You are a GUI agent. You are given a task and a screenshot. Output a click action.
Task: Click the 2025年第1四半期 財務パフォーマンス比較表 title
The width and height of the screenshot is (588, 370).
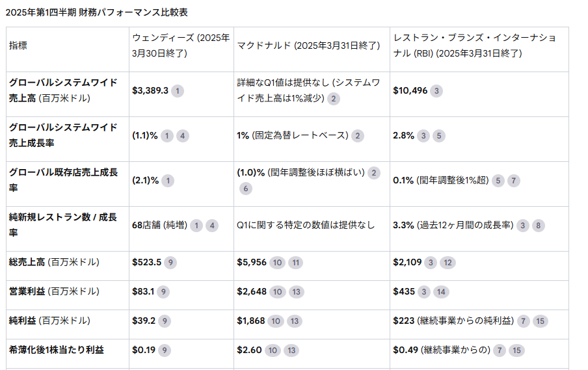point(97,12)
